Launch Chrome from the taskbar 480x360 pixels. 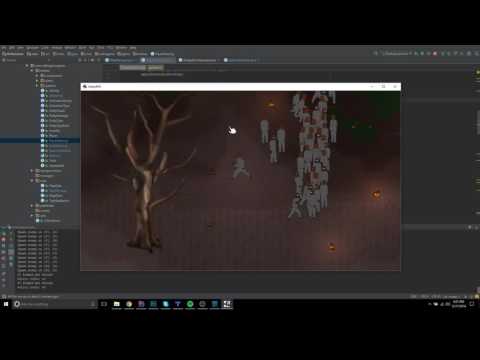tap(129, 304)
